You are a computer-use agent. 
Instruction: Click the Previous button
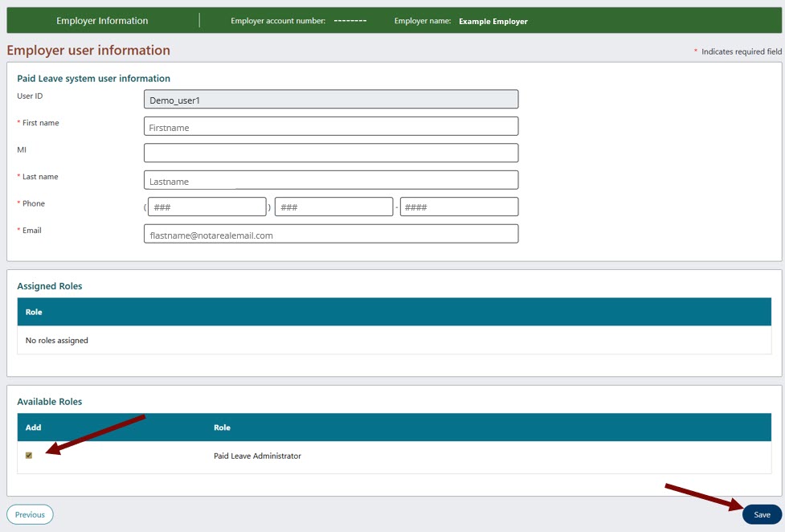(30, 514)
